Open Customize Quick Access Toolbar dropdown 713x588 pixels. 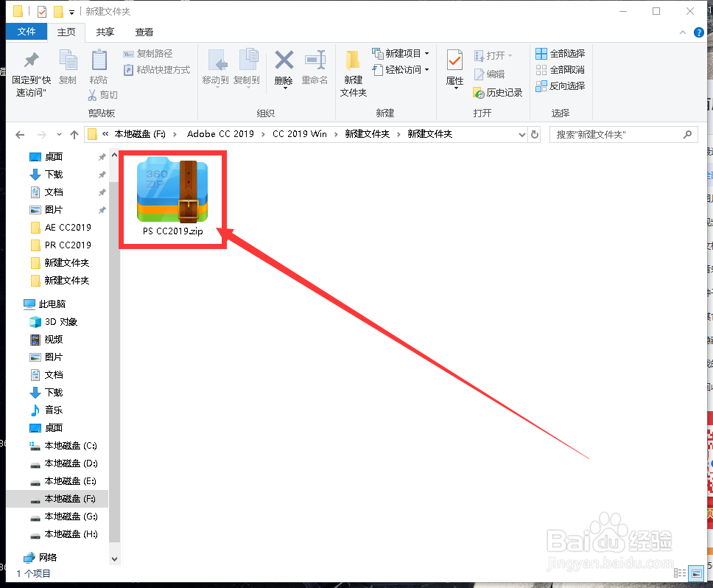[71, 13]
